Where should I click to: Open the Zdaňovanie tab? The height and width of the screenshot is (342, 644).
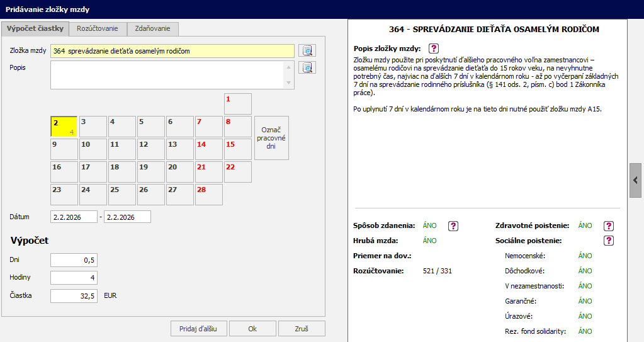point(152,29)
